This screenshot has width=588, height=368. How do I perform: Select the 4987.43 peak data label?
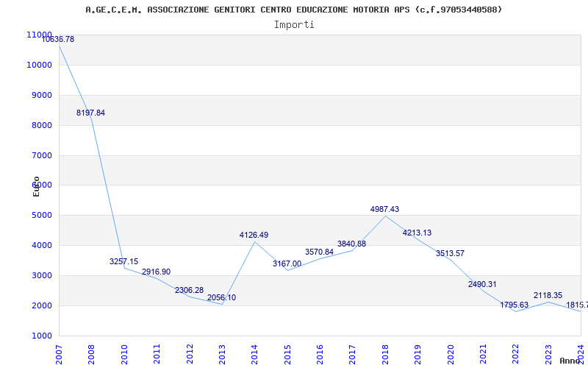384,209
